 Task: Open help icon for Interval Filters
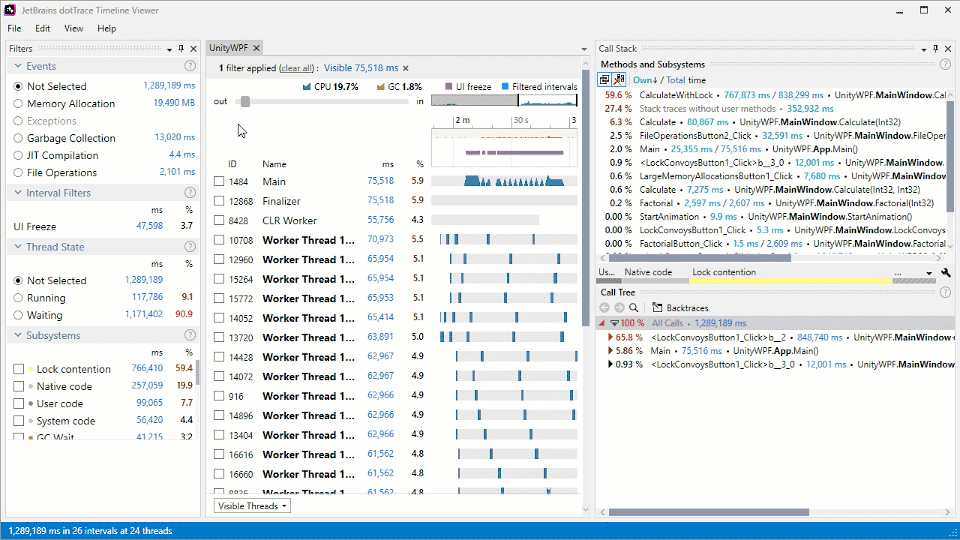[190, 193]
